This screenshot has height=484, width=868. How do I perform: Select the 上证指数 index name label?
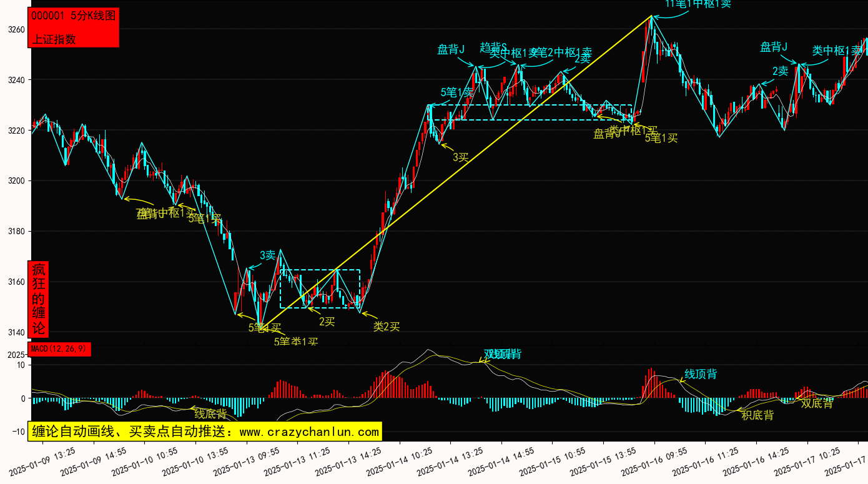[54, 39]
